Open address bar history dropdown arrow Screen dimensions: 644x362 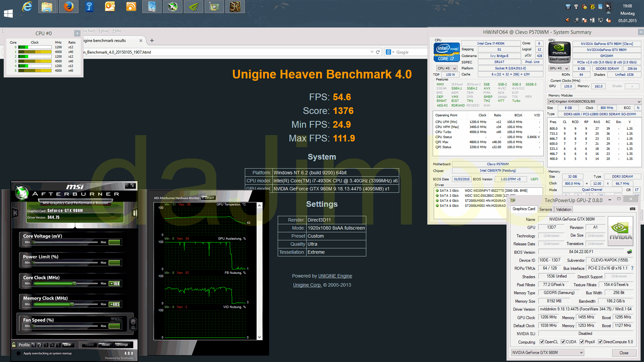point(372,52)
